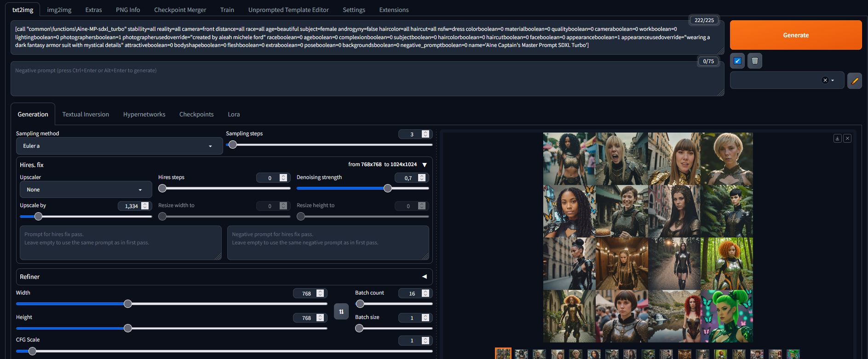Open the styles dropdown arrow
This screenshot has height=359, width=868.
pyautogui.click(x=833, y=81)
